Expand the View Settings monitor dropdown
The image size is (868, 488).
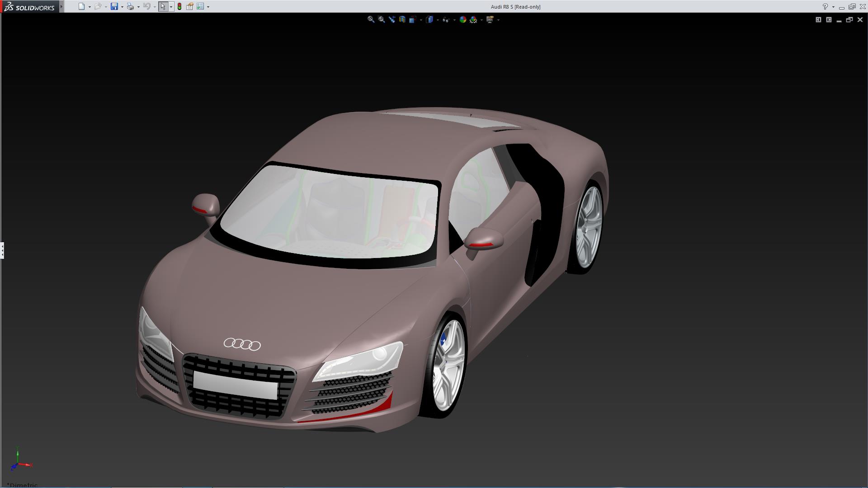tap(498, 20)
